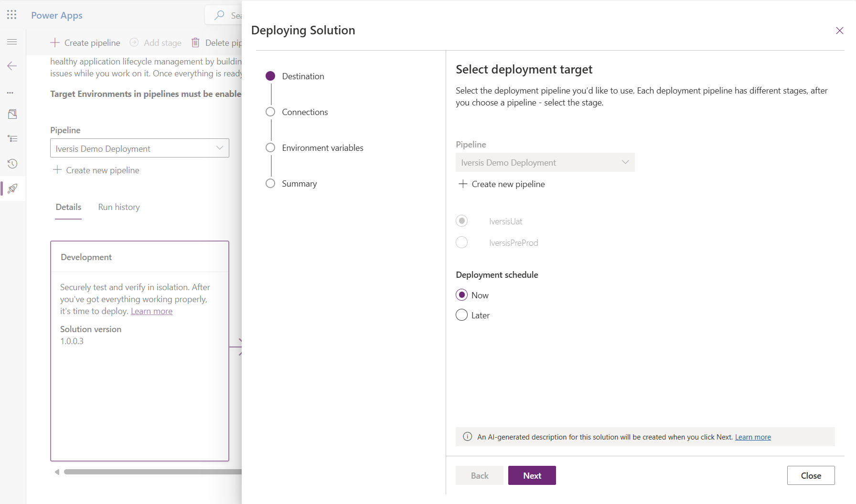The height and width of the screenshot is (504, 856).
Task: Go to the Environment variables step
Action: coord(322,148)
